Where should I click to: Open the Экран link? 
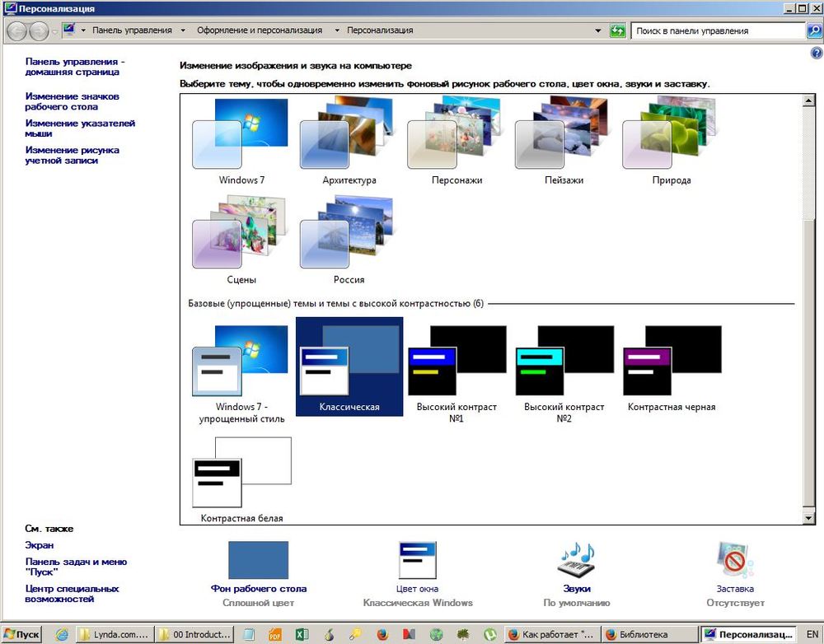[x=40, y=545]
